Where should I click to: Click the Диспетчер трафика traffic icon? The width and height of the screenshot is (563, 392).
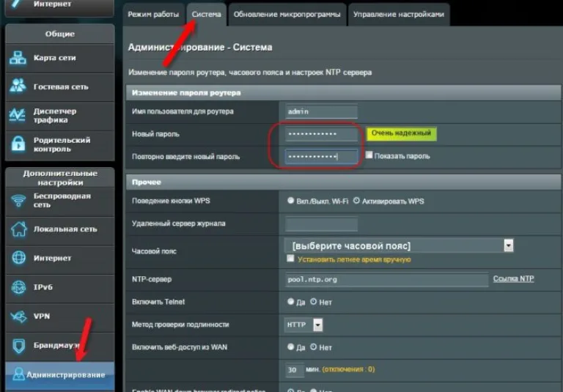(18, 116)
